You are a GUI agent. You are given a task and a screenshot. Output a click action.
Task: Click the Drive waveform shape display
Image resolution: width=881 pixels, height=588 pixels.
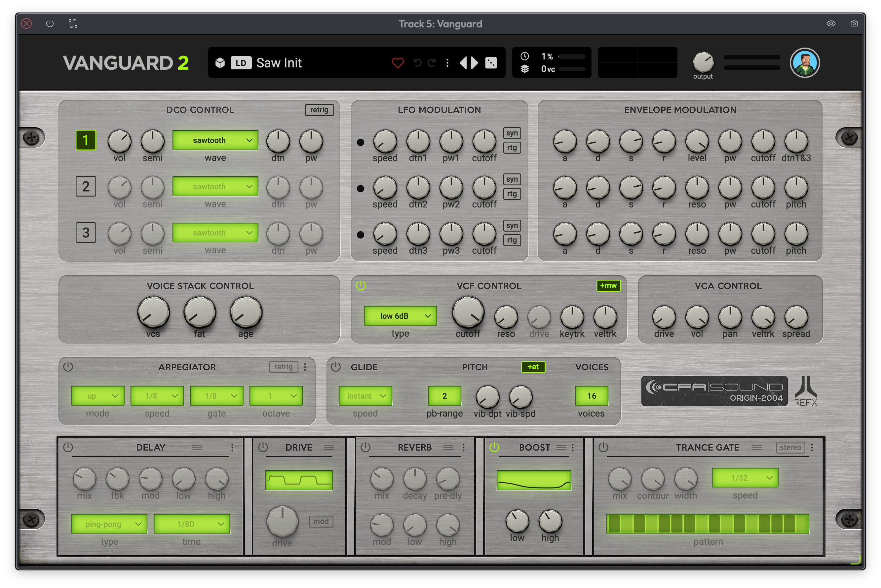[299, 480]
